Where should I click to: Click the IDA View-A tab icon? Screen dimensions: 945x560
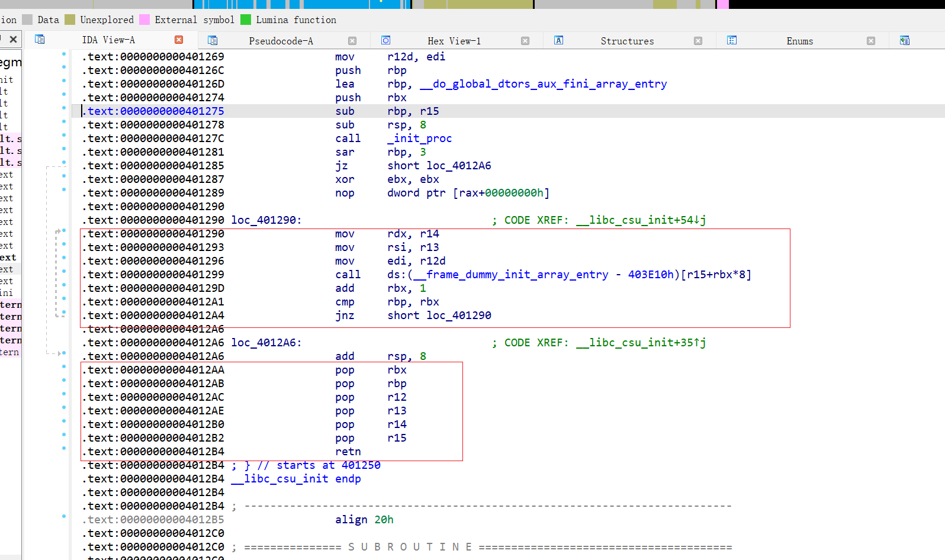(40, 40)
